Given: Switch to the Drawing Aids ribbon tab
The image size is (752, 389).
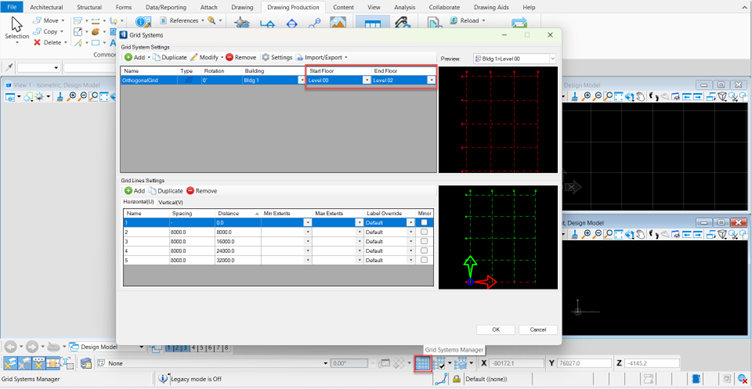Looking at the screenshot, I should point(491,7).
